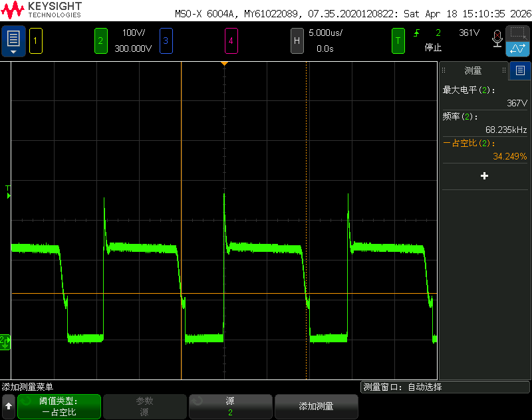Click the orange trigger time reference triangle

[x=224, y=64]
